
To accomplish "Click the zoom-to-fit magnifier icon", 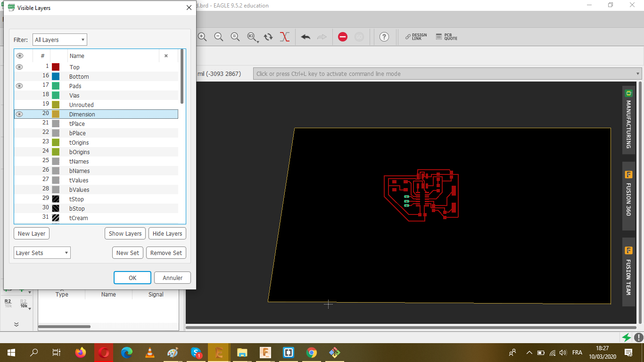I will (x=235, y=37).
